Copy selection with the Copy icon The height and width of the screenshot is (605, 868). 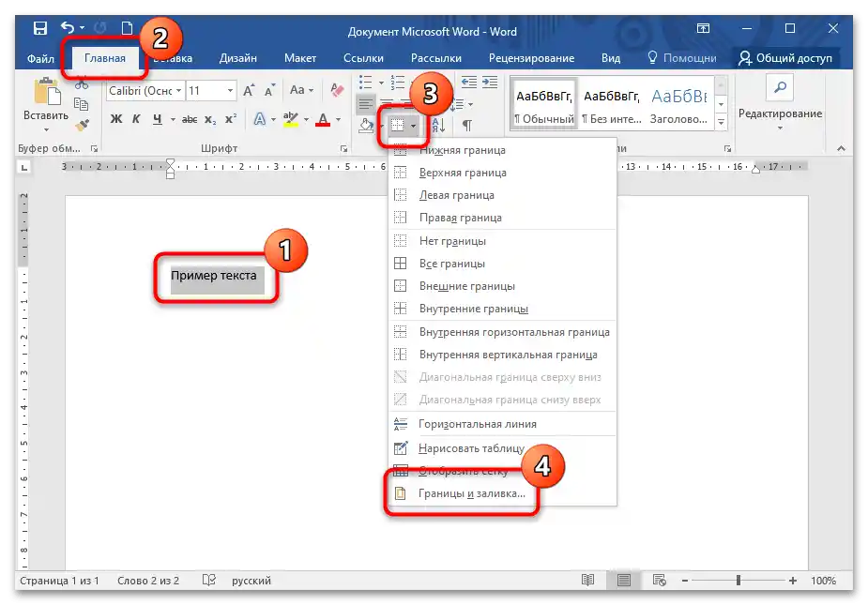[81, 104]
